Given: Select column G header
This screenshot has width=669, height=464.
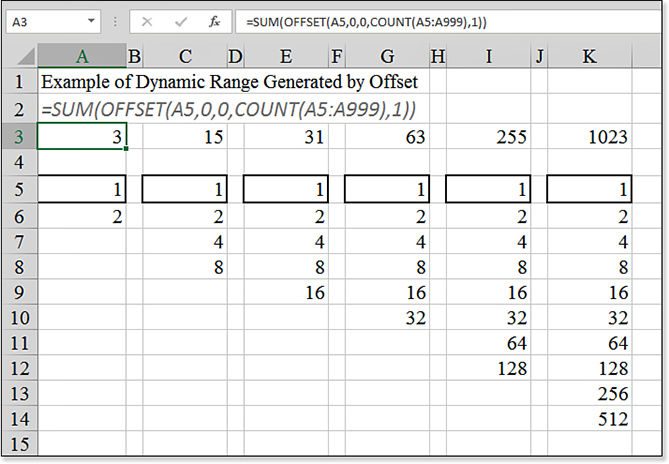Looking at the screenshot, I should click(x=387, y=56).
